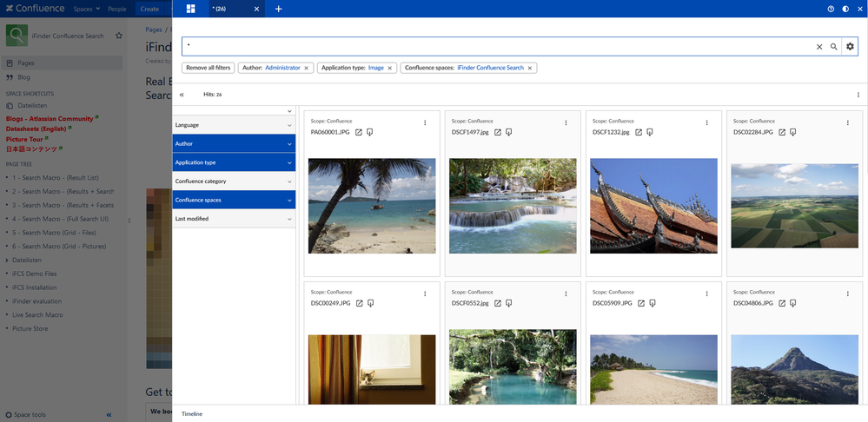Download DSC02284.JPG icon

pos(792,132)
